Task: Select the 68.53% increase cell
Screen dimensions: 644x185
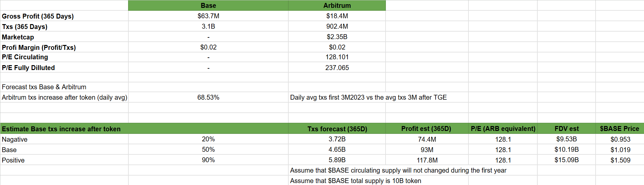Action: tap(208, 97)
